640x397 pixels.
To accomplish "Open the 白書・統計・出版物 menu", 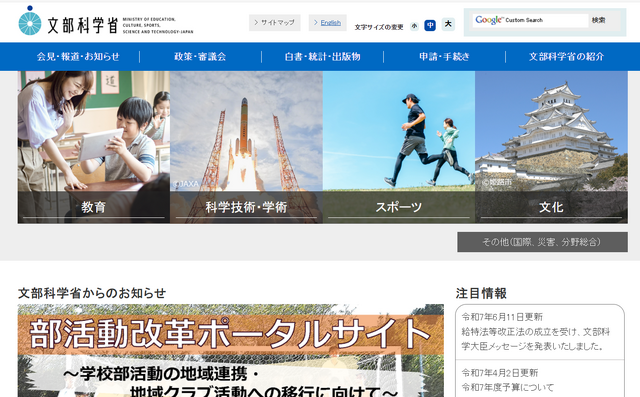I will pos(322,57).
